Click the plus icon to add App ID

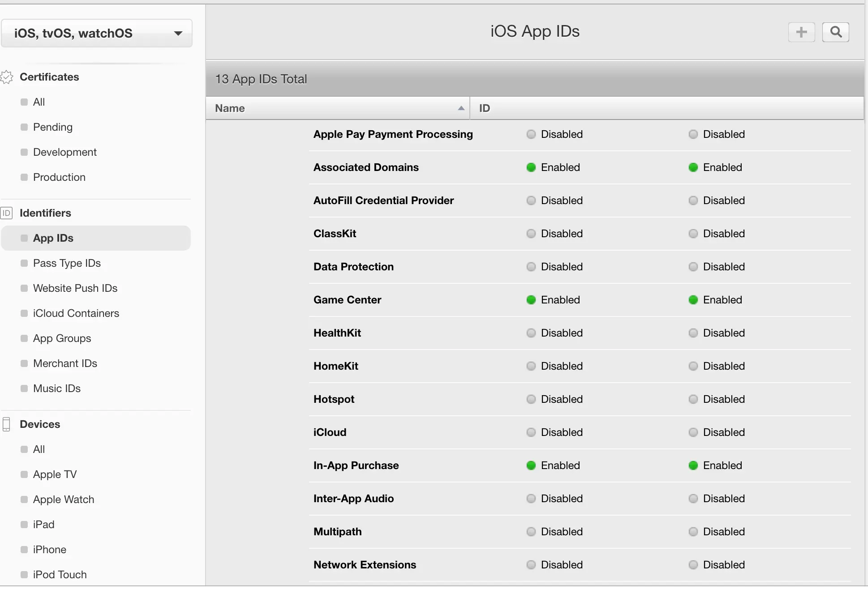(x=801, y=32)
